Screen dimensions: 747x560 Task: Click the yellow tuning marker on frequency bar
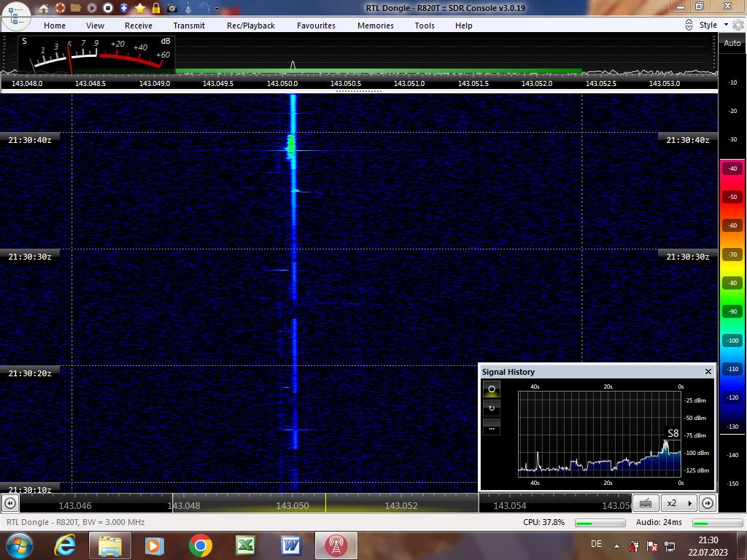(x=326, y=503)
